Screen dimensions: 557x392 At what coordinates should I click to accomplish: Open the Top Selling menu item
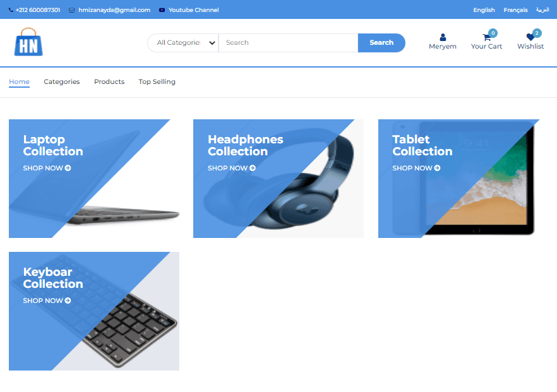(157, 81)
